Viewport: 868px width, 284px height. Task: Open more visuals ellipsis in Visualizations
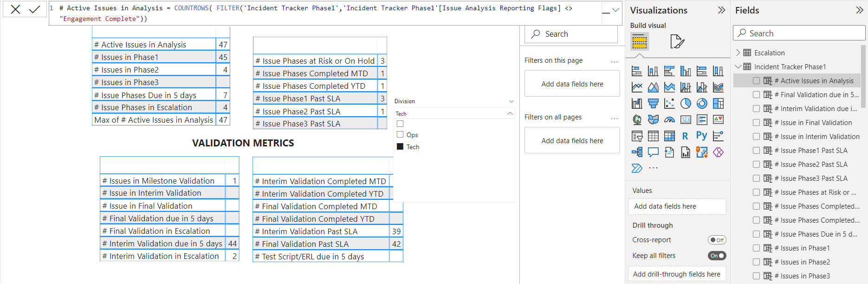pos(653,168)
